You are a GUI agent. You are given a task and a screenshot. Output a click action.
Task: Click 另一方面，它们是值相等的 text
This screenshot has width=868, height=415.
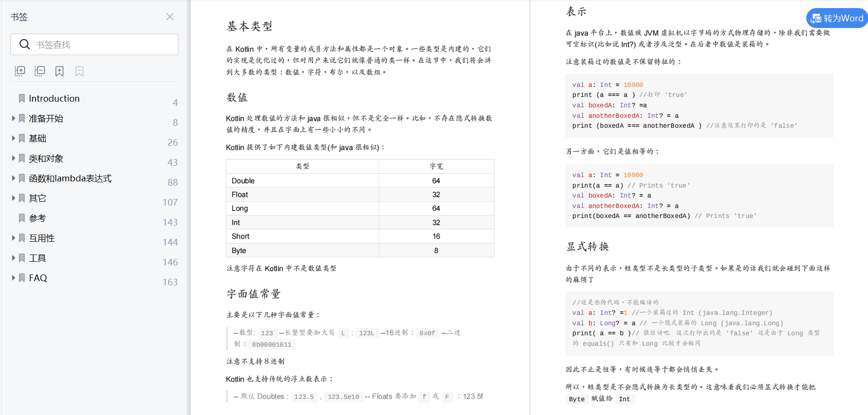tap(612, 151)
